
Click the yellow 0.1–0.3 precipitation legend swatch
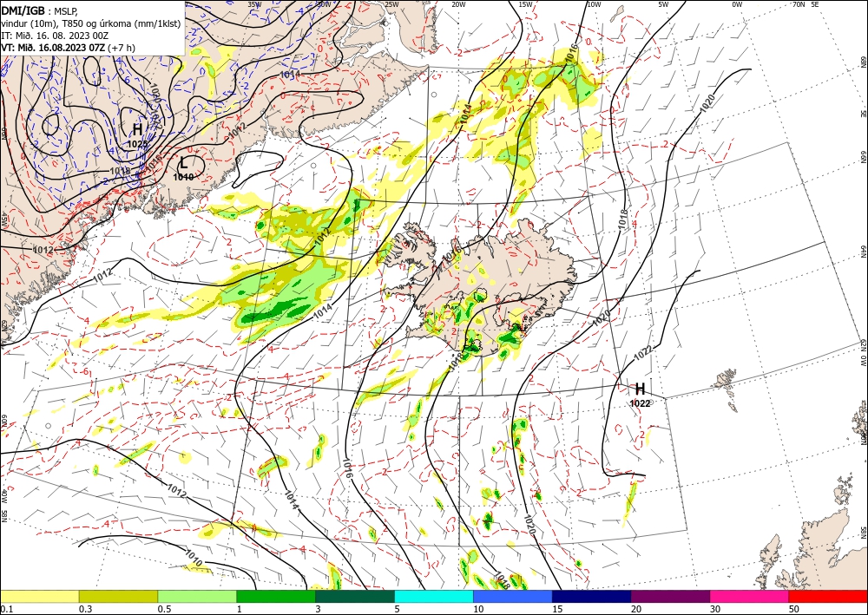click(x=40, y=596)
